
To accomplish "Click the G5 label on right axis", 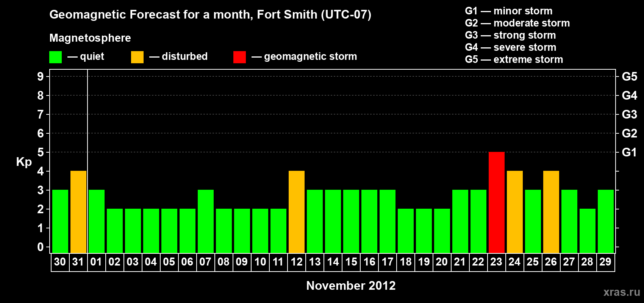I will tap(629, 77).
